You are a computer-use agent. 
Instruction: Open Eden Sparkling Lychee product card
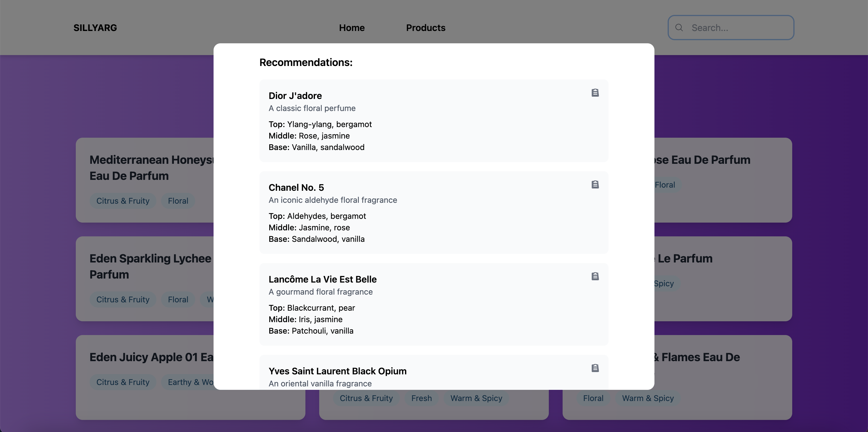coord(150,266)
